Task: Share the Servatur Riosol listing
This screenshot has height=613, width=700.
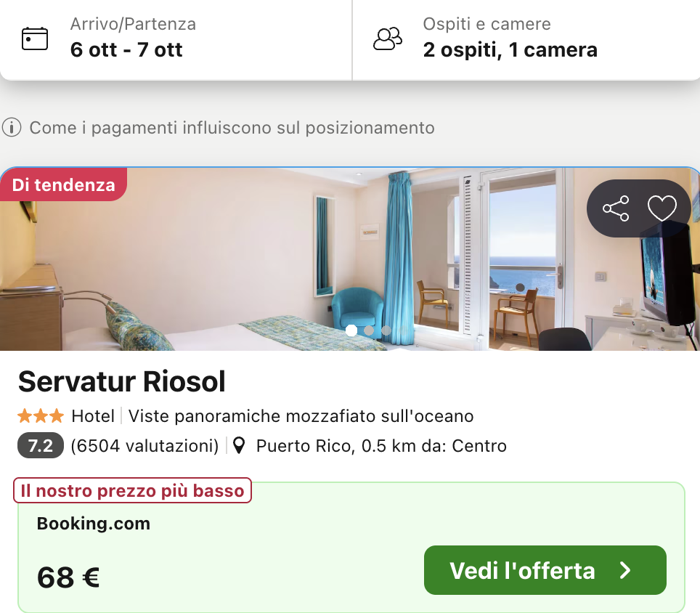Action: coord(616,208)
